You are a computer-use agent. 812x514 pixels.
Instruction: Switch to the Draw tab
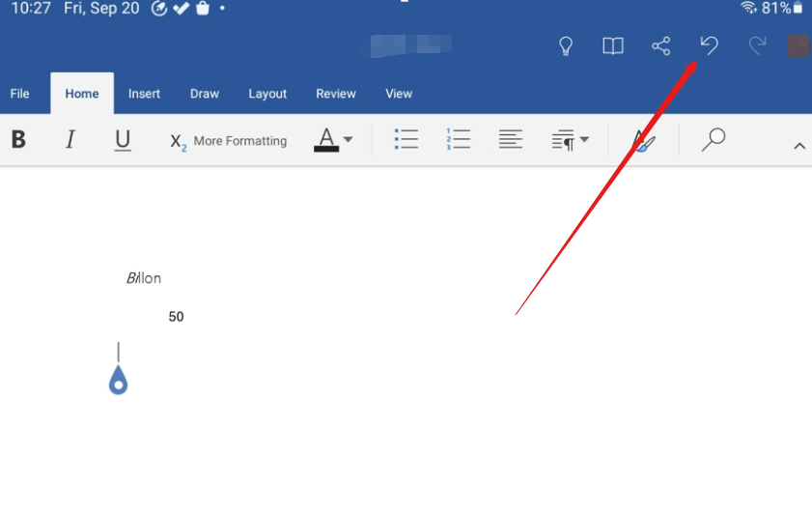click(x=205, y=94)
